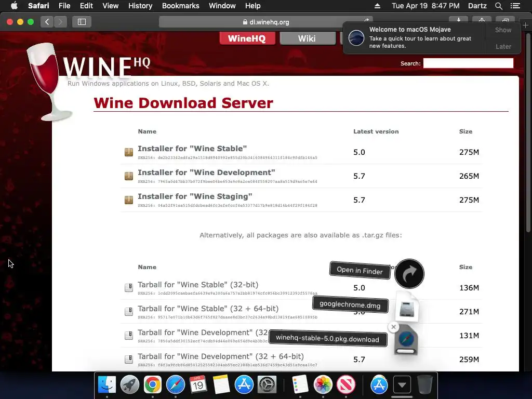Open winehq-stable-5.0.pkg.download file icon
Viewport: 532px width, 399px height.
(x=406, y=340)
